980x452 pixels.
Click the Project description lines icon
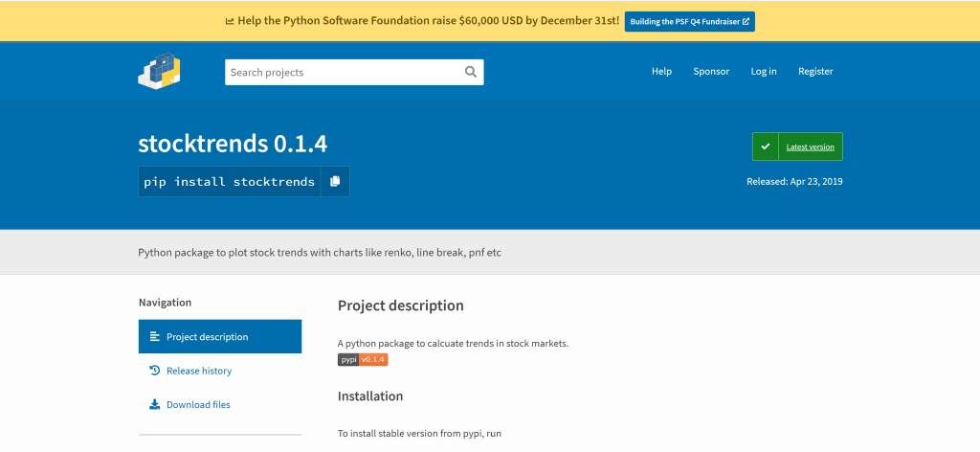[x=154, y=337]
